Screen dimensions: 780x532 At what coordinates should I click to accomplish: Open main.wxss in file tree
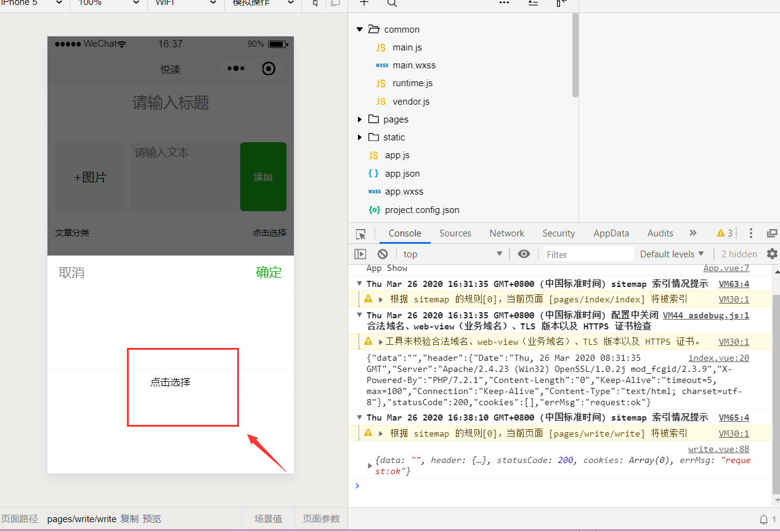pyautogui.click(x=414, y=65)
